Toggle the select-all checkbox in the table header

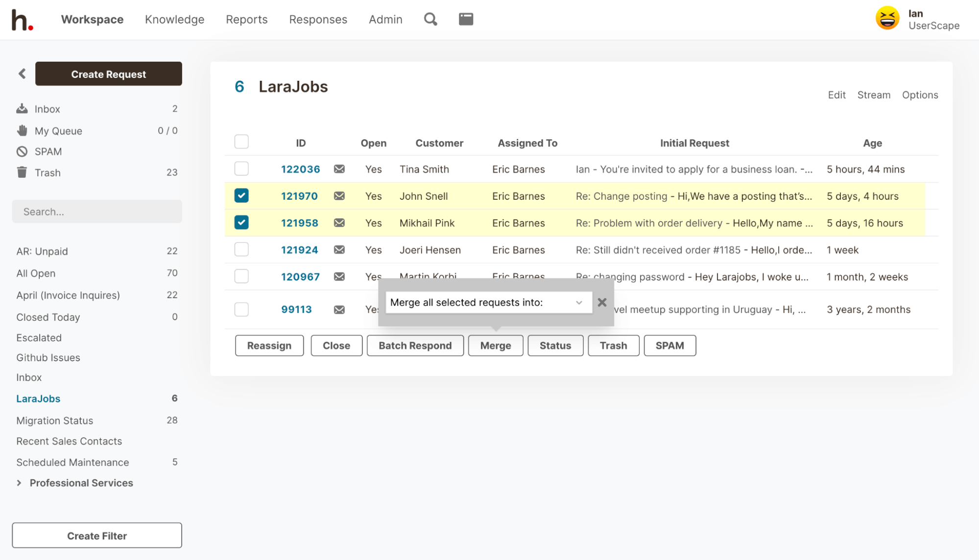coord(241,142)
